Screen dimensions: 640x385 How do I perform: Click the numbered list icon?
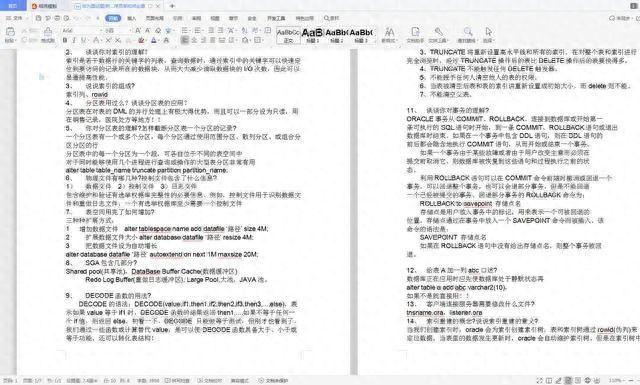(x=198, y=31)
